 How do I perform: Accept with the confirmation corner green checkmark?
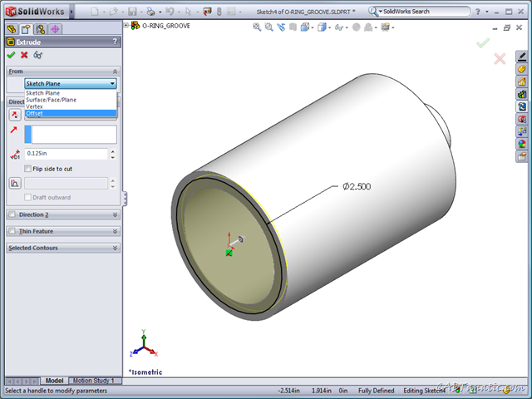(x=482, y=42)
